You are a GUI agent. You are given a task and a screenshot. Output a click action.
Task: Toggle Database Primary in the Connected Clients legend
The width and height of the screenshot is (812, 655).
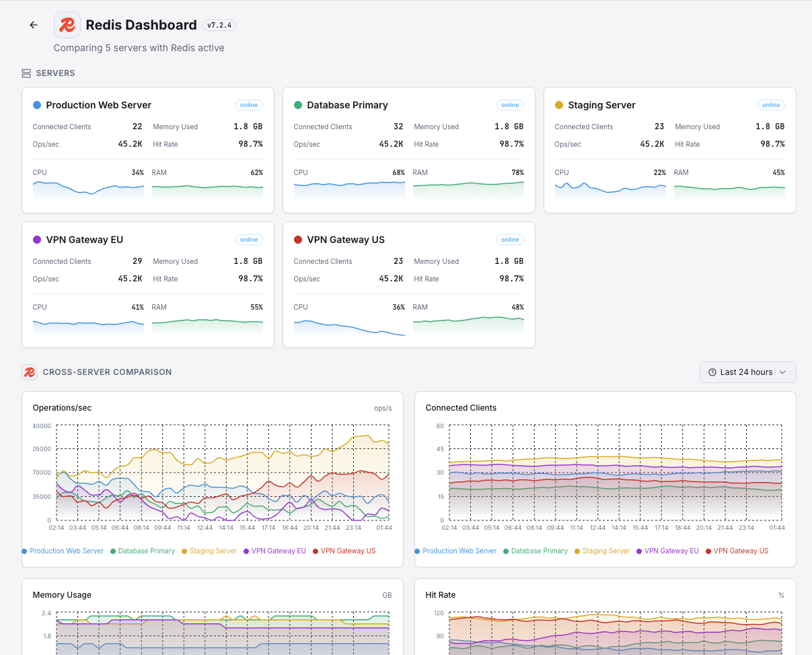[x=536, y=551]
